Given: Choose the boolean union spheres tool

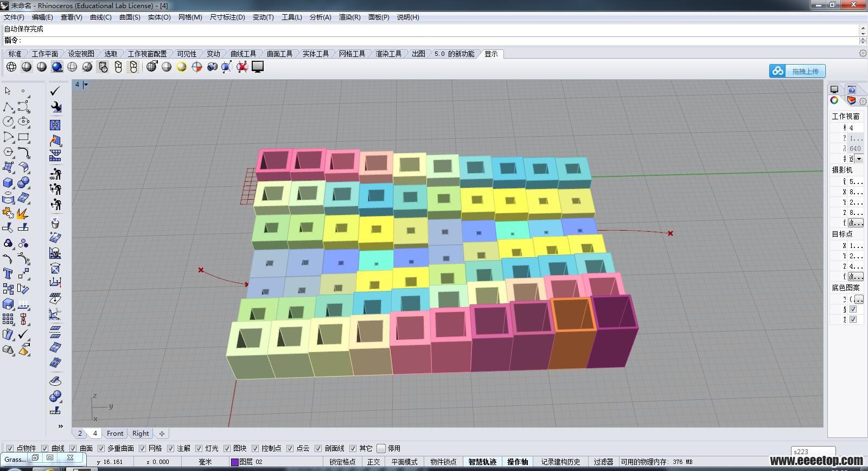Looking at the screenshot, I should [x=23, y=183].
